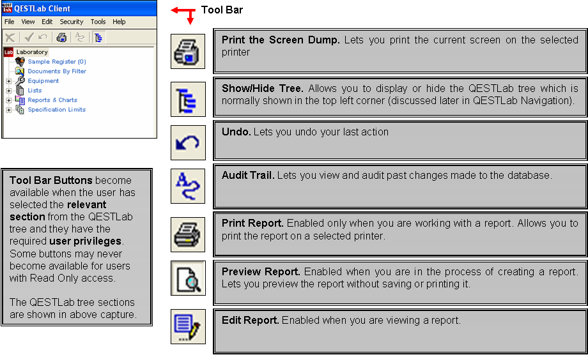Click the large Print the Screen Dump icon
This screenshot has height=364, width=588.
(188, 52)
